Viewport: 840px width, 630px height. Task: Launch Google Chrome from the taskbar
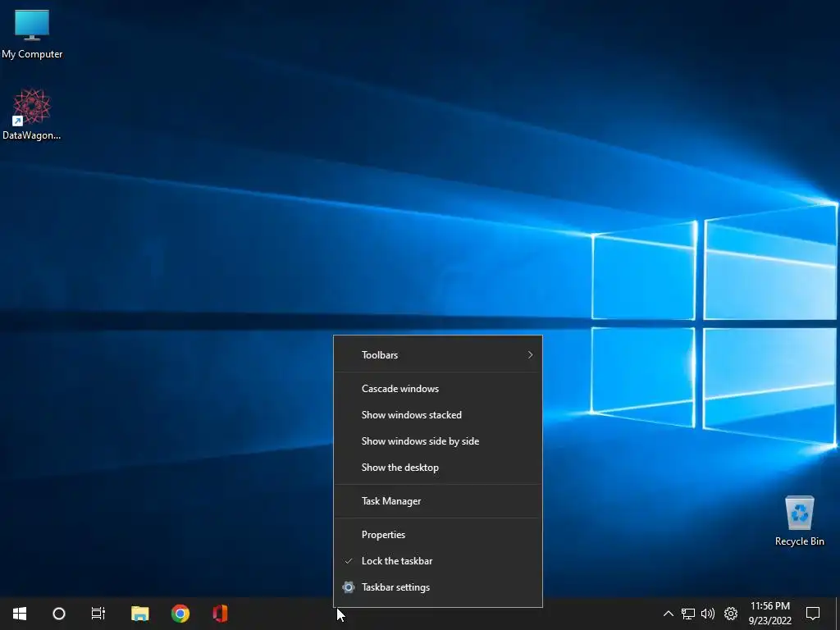(x=180, y=614)
